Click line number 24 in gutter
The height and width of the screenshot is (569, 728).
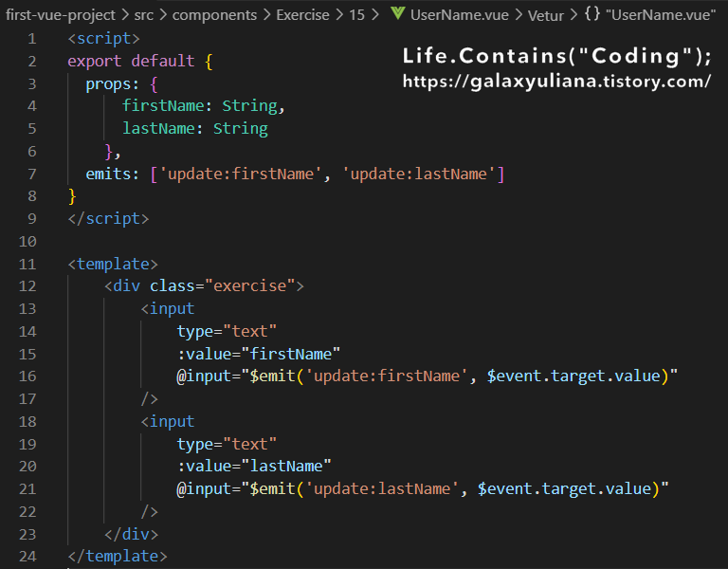click(x=27, y=556)
